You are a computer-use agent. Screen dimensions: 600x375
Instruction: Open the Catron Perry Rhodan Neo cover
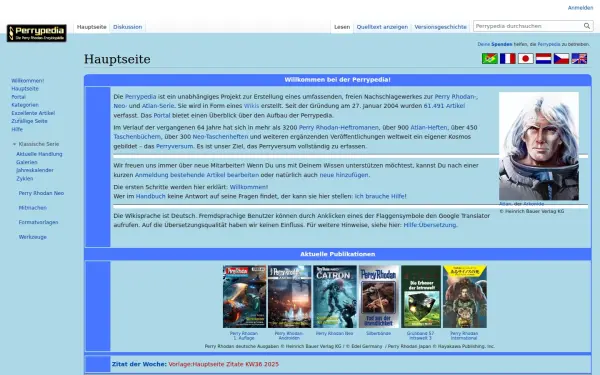[335, 297]
